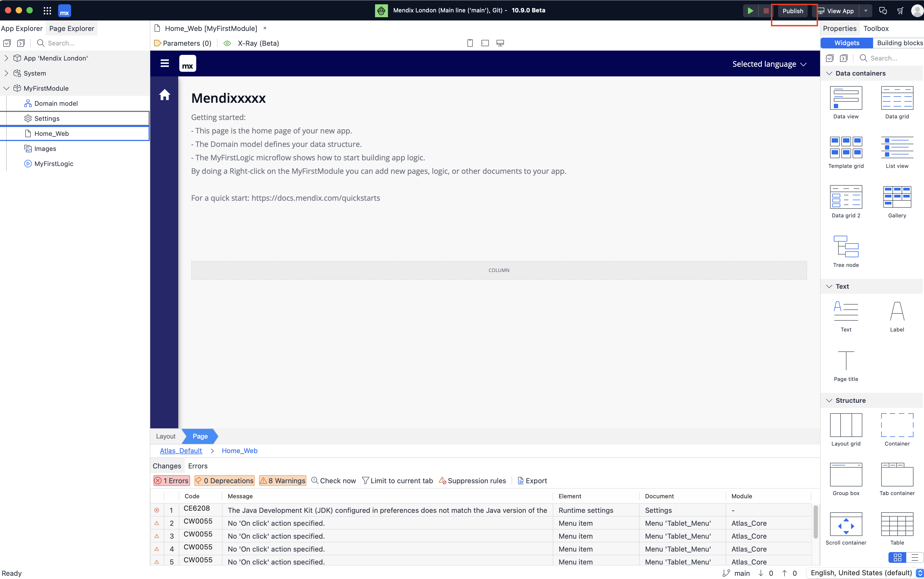Image resolution: width=924 pixels, height=579 pixels.
Task: Click the Home_Web breadcrumb link
Action: click(x=239, y=451)
